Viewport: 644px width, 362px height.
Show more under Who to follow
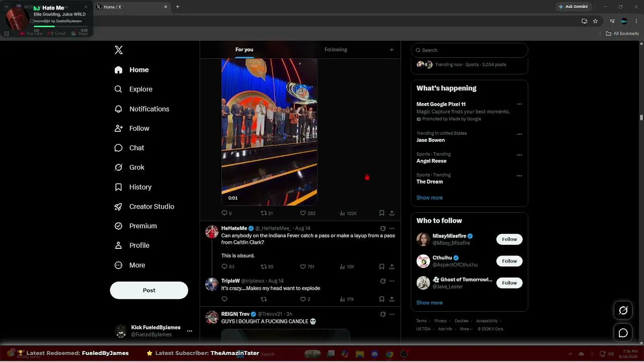pos(430,303)
